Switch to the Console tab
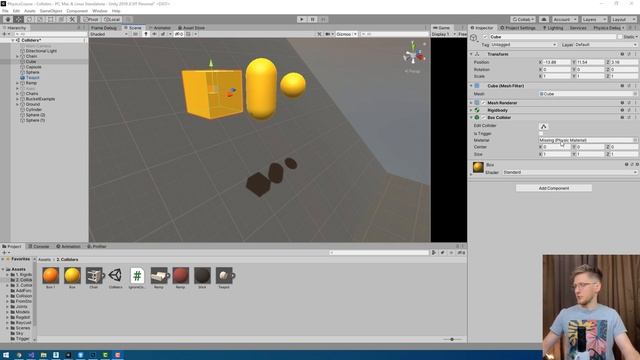Screen dimensions: 640x360 pos(38,247)
